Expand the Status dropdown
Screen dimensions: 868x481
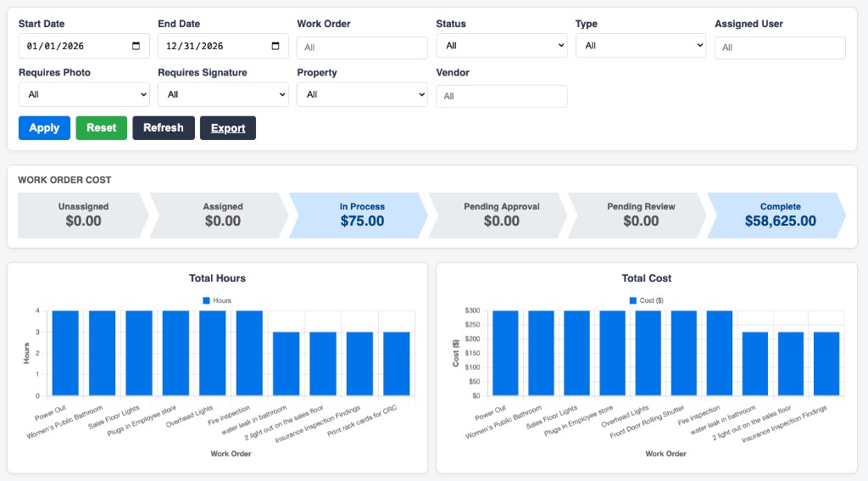click(502, 46)
